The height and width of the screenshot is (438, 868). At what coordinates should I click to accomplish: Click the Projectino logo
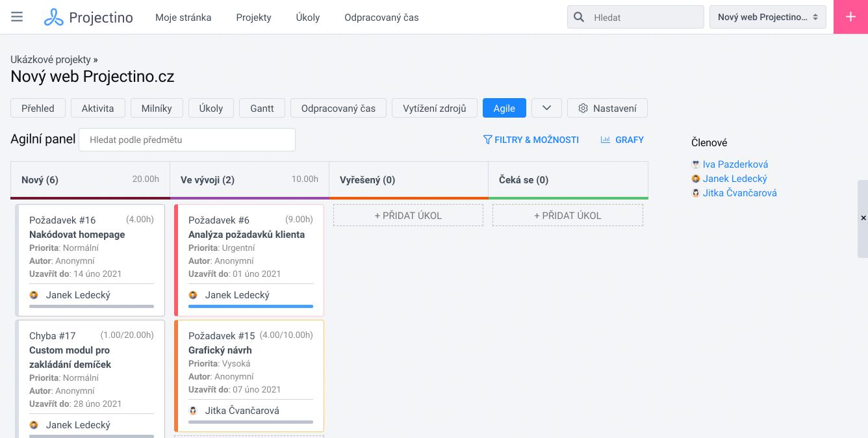point(88,18)
